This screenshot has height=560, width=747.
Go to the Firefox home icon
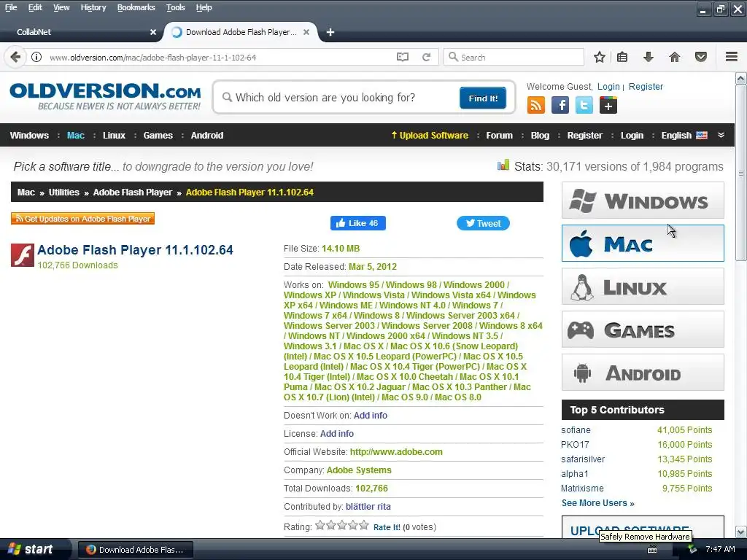(674, 57)
